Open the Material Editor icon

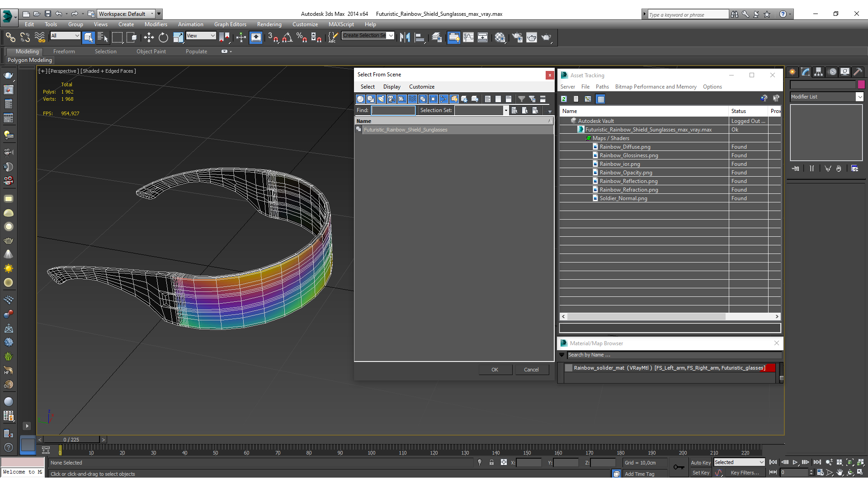[500, 38]
